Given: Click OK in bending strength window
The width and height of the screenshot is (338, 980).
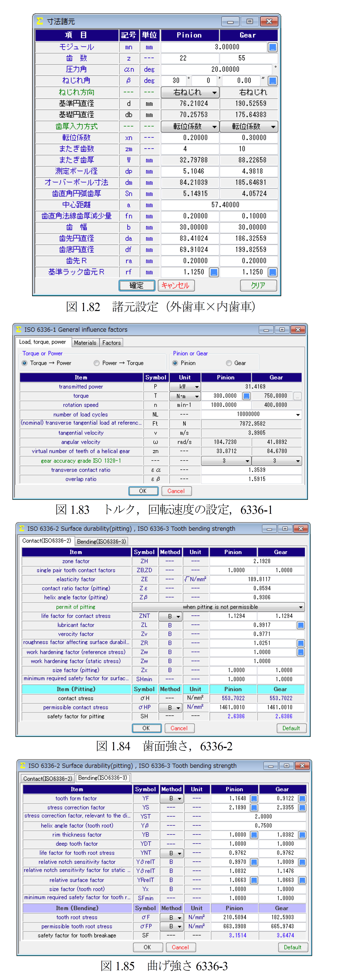Looking at the screenshot, I should 148,947.
